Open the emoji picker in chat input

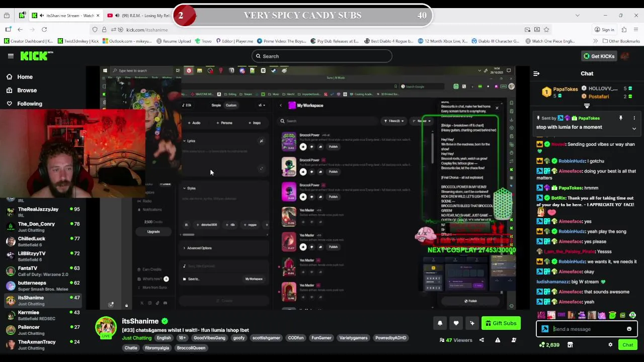[x=629, y=329]
